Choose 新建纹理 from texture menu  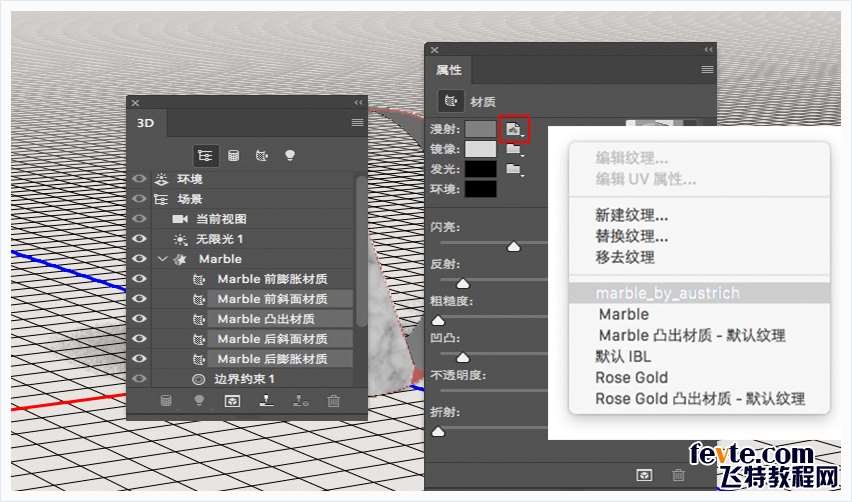coord(632,216)
